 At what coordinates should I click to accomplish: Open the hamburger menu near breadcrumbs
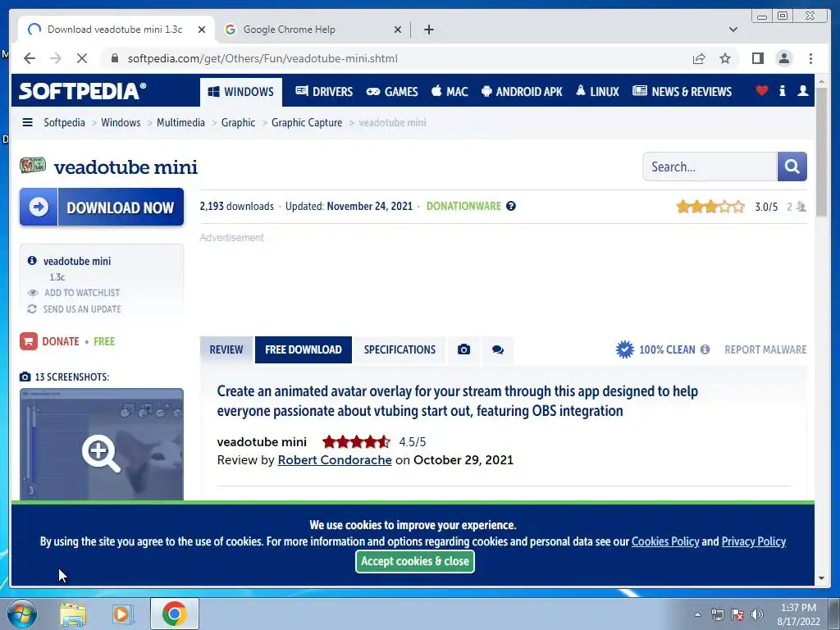[27, 122]
